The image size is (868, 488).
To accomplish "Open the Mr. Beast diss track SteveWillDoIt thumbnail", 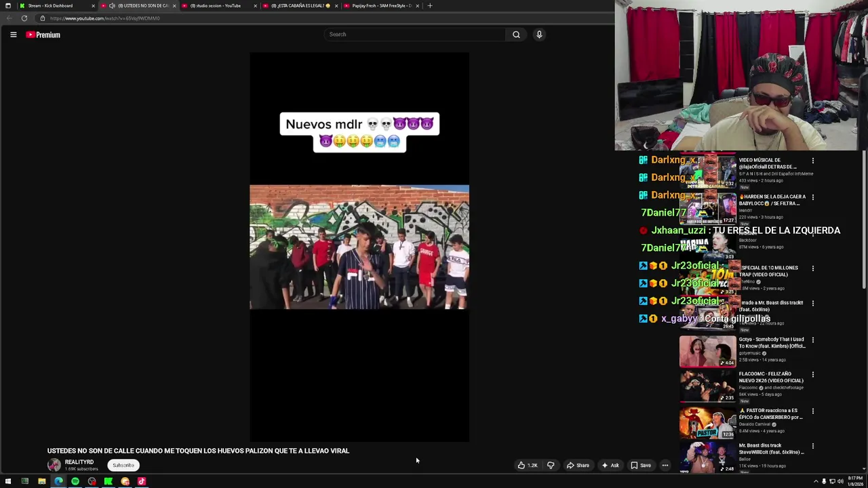I will [x=707, y=457].
